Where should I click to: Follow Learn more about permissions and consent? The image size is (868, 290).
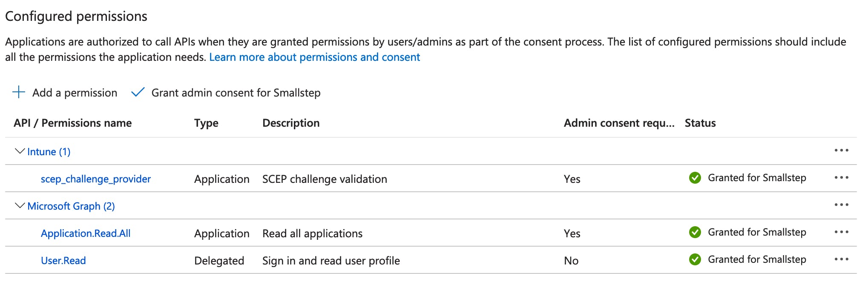coord(315,57)
